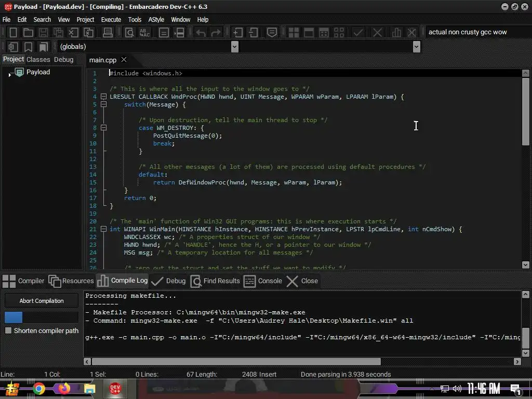The image size is (532, 399).
Task: Click the Run window toolbar icon
Action: click(x=309, y=32)
